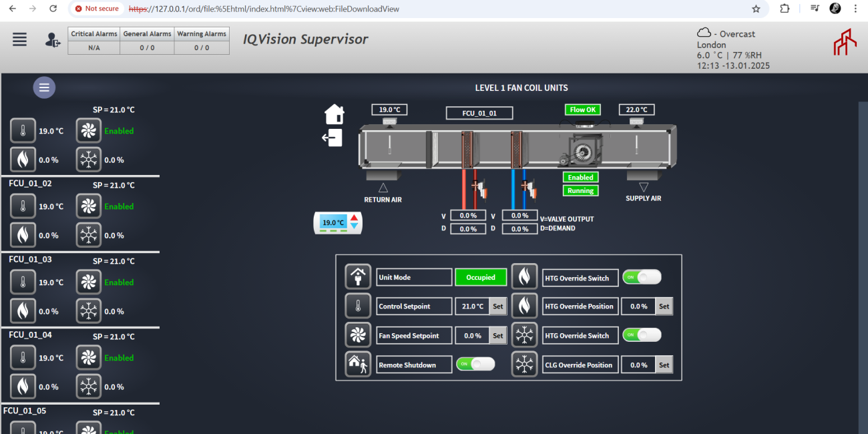868x434 pixels.
Task: Click Set button for Control Setpoint
Action: [x=498, y=306]
